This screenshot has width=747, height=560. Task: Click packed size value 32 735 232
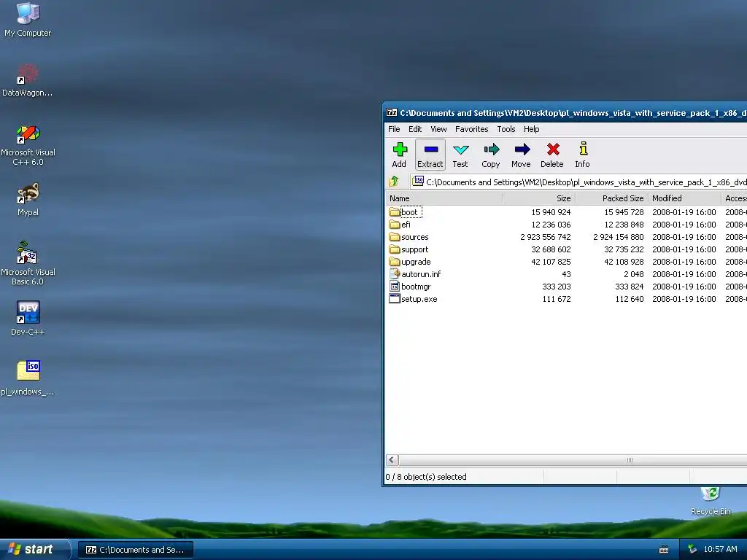point(624,249)
